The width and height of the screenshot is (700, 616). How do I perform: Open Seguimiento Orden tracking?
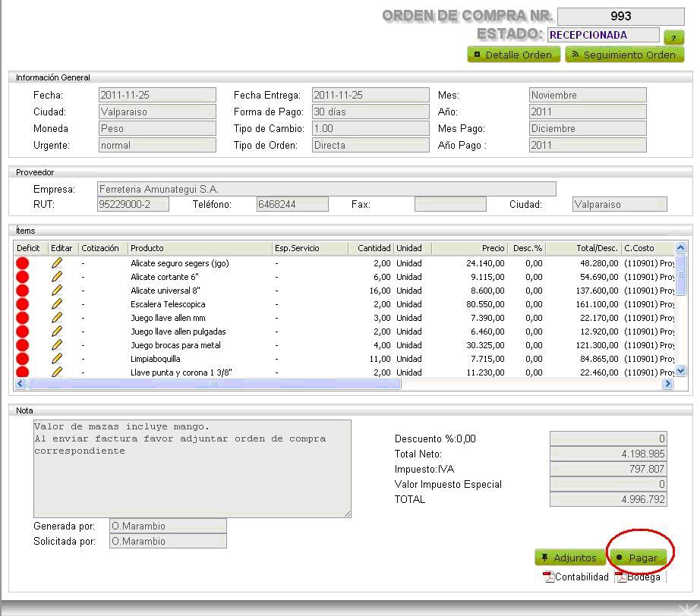click(x=625, y=55)
